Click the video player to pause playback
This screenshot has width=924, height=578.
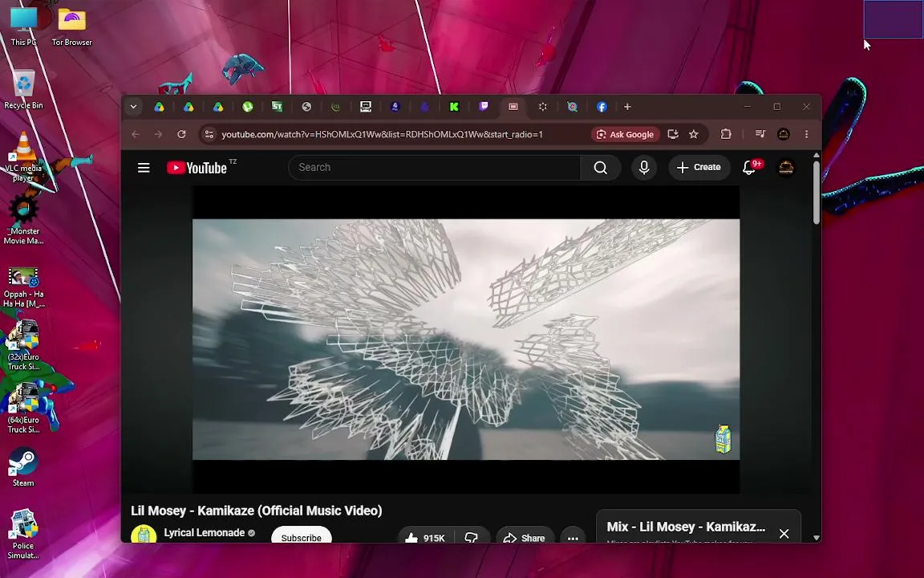465,339
